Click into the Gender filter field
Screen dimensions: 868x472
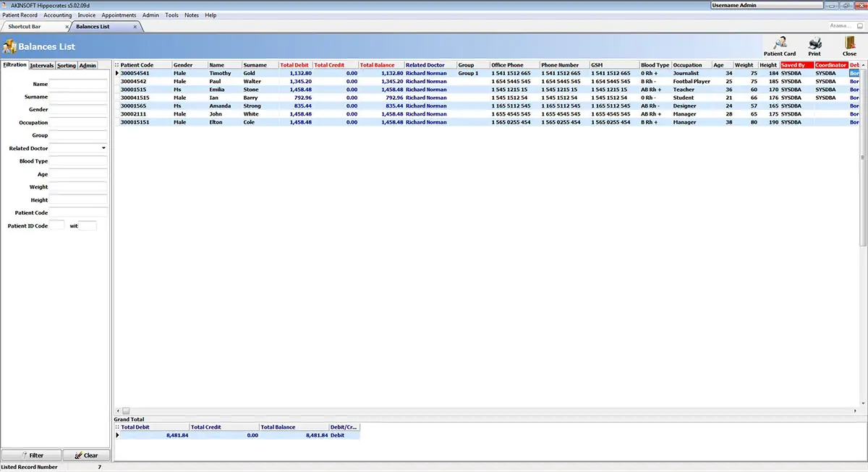point(78,110)
